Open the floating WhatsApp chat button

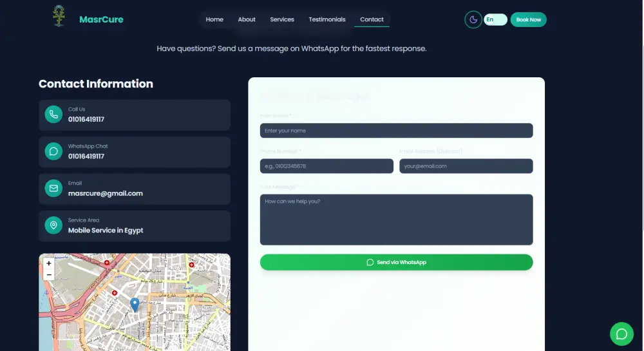point(621,334)
